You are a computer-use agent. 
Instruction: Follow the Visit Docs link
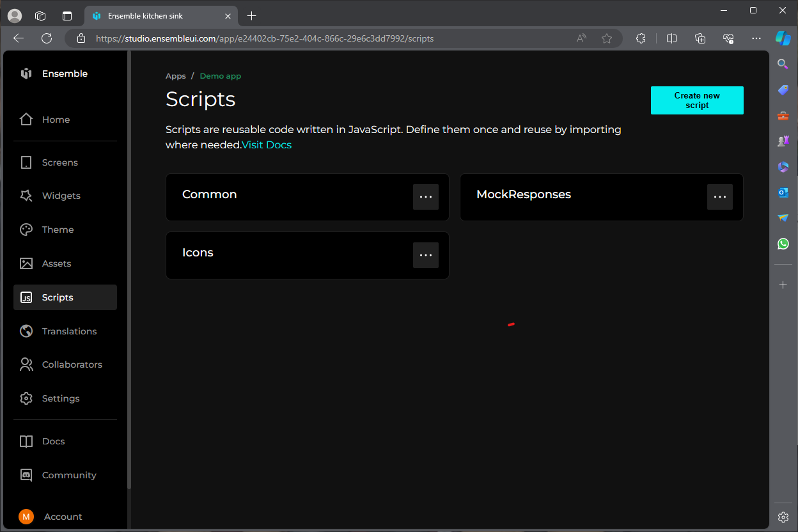[x=267, y=145]
